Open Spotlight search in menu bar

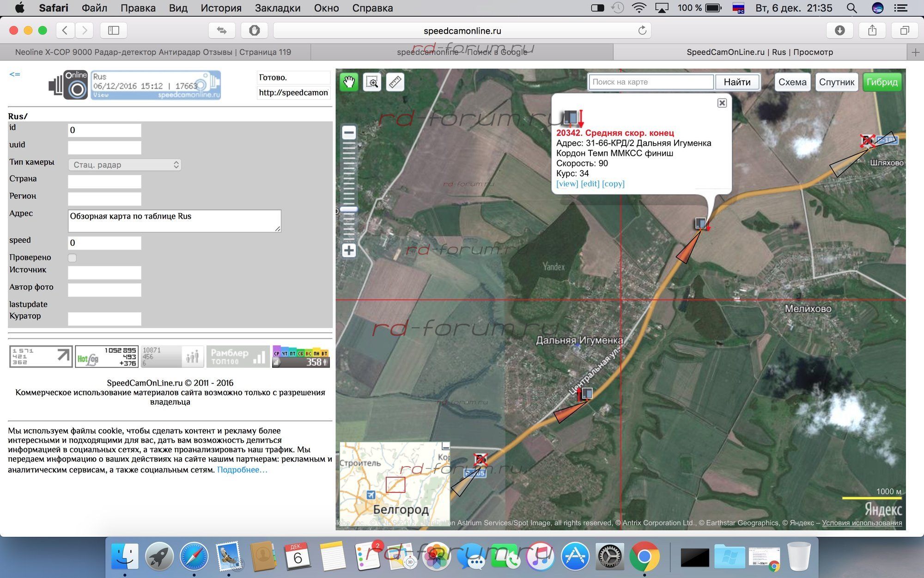click(x=851, y=8)
